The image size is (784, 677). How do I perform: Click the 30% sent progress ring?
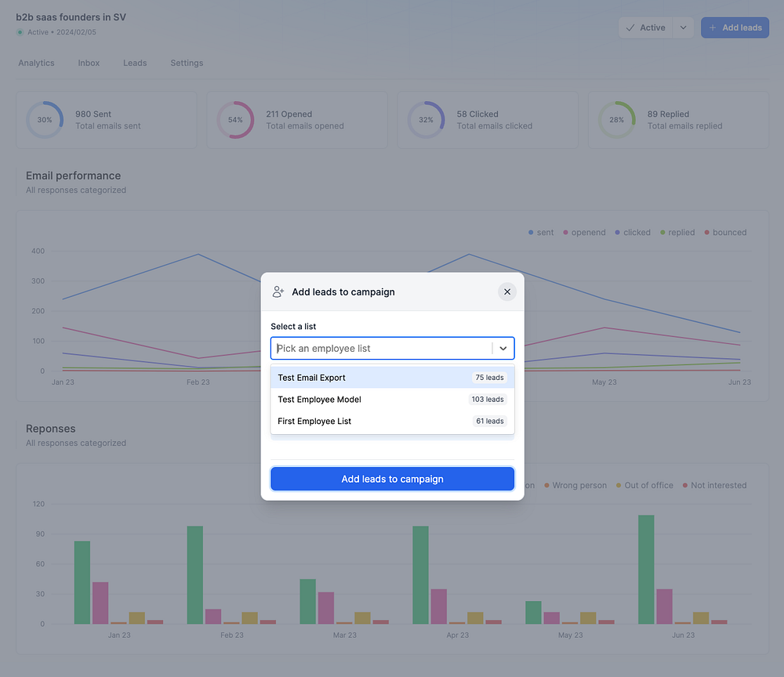coord(45,120)
